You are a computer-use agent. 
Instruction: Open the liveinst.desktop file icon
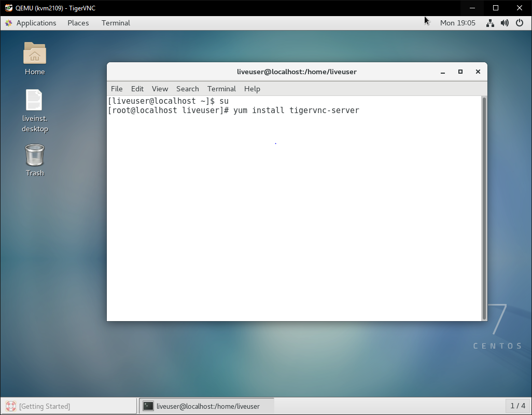coord(34,101)
